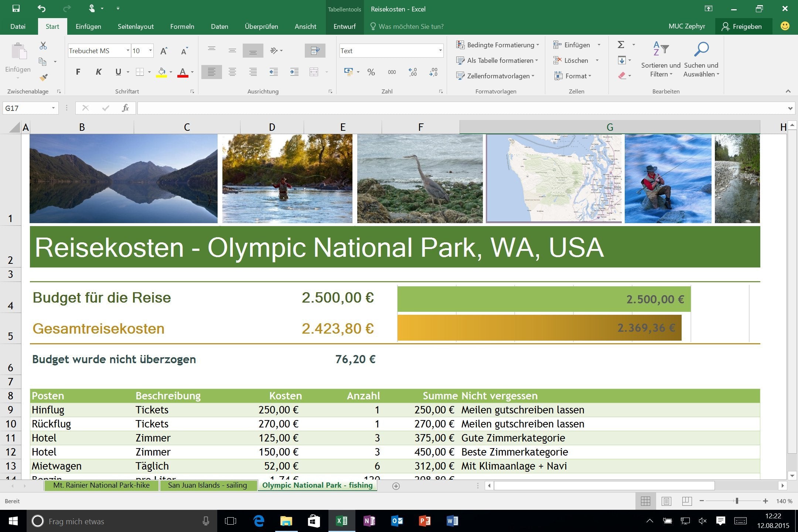Apply accounting currency format icon
The height and width of the screenshot is (532, 798).
(x=348, y=72)
